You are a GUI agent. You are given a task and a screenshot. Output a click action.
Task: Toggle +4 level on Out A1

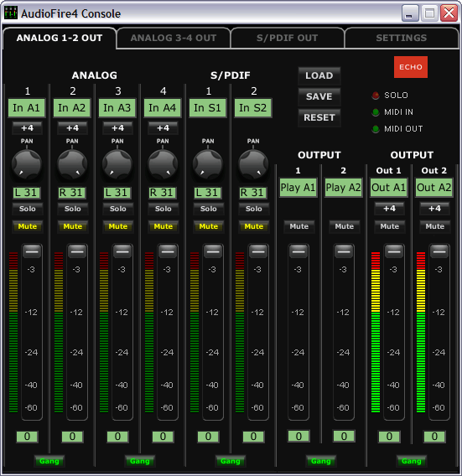[389, 209]
